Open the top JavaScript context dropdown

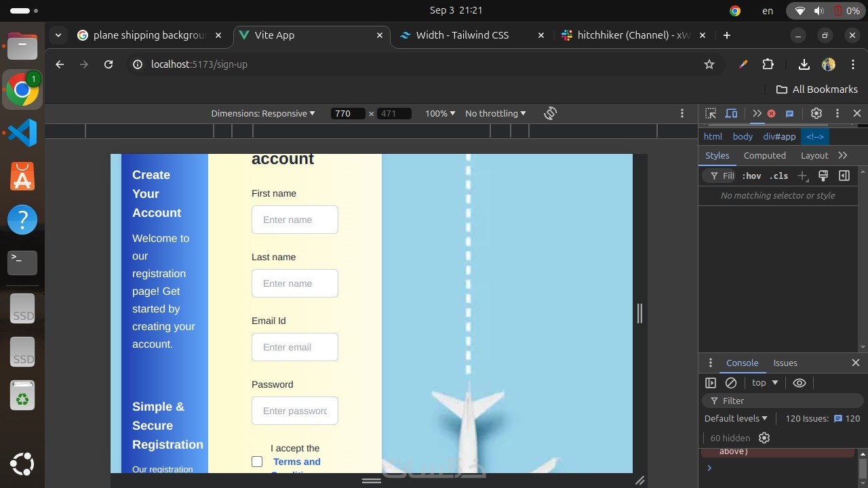[765, 383]
